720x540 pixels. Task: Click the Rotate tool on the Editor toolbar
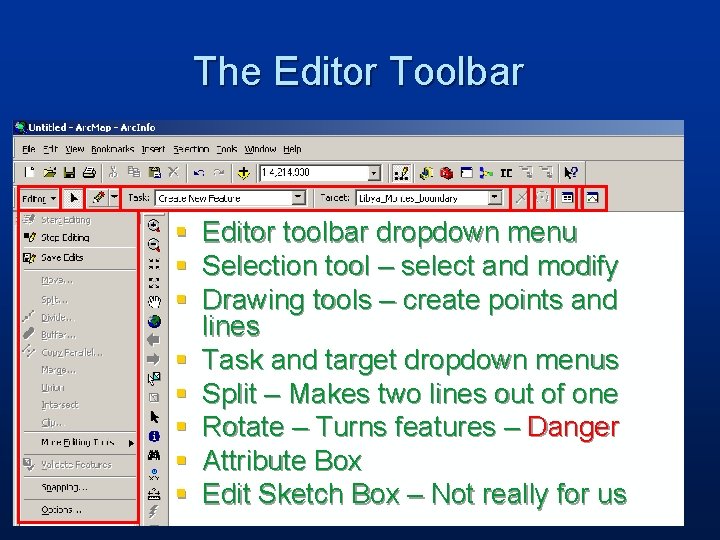tap(543, 198)
